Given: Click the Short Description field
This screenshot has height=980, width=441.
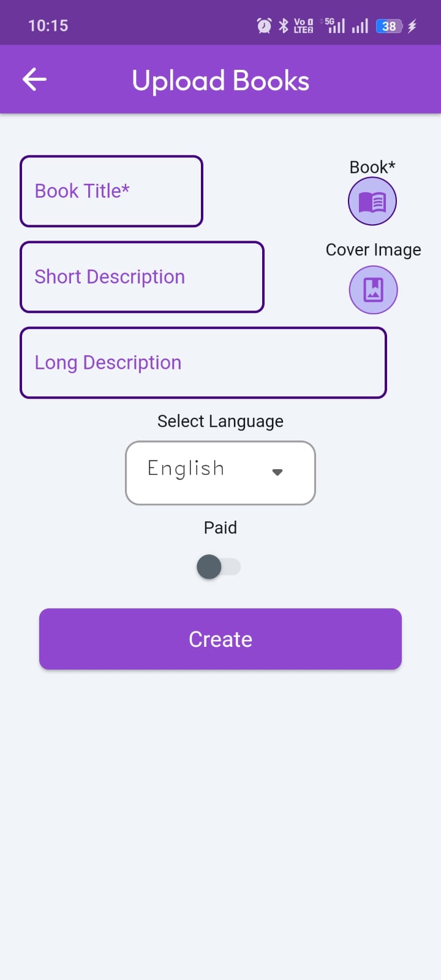Looking at the screenshot, I should pyautogui.click(x=142, y=277).
